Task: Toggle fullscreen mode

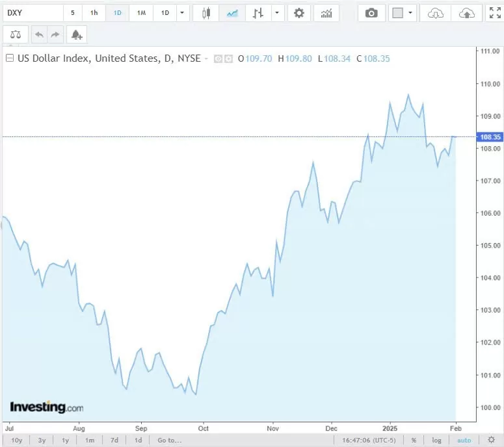Action: (x=495, y=13)
